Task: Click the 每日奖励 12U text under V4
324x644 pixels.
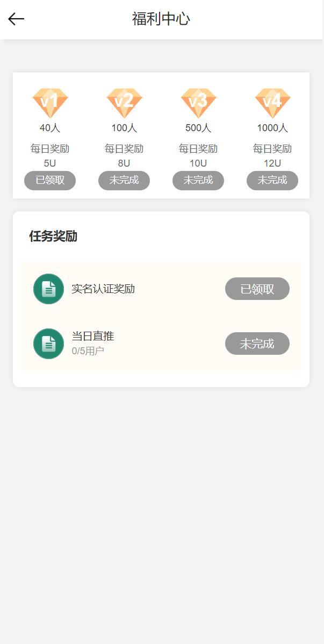Action: [272, 155]
